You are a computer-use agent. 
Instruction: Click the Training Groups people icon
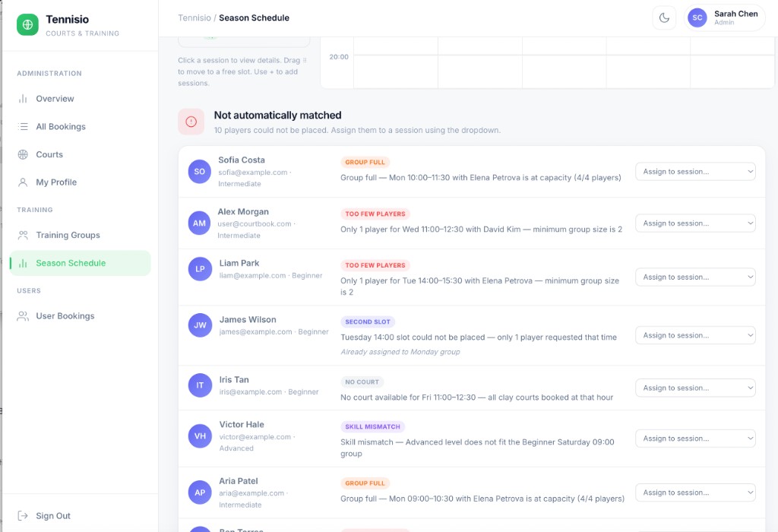pos(23,236)
